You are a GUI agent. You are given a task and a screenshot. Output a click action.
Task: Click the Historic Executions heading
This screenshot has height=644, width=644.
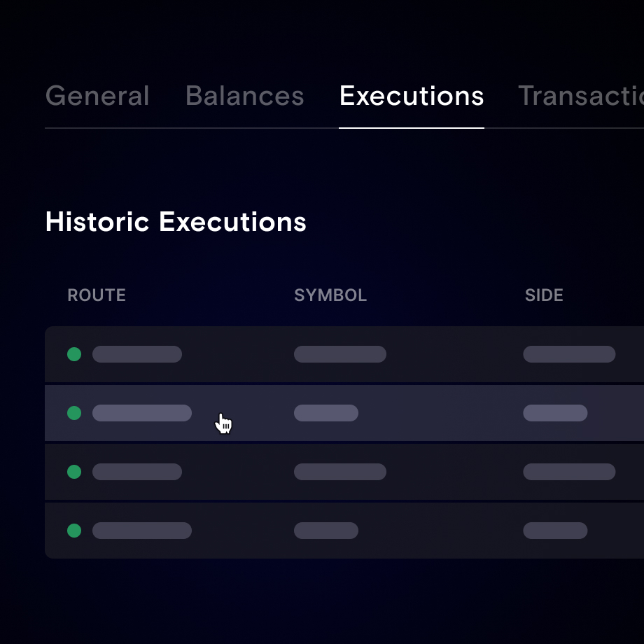pyautogui.click(x=176, y=222)
